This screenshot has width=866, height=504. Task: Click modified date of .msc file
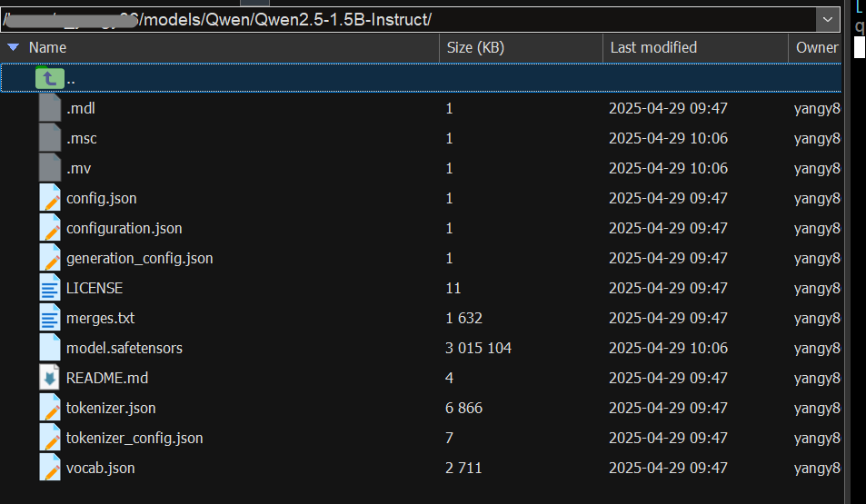tap(668, 138)
